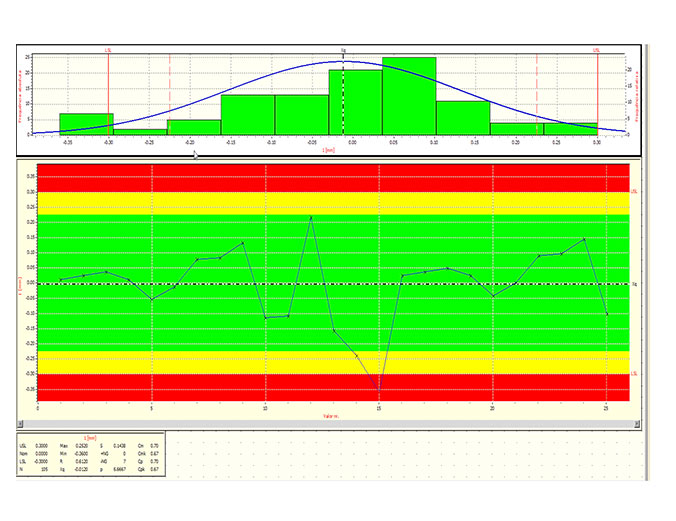The height and width of the screenshot is (521, 676).
Task: Click the LSL label above the histogram
Action: pyautogui.click(x=108, y=50)
